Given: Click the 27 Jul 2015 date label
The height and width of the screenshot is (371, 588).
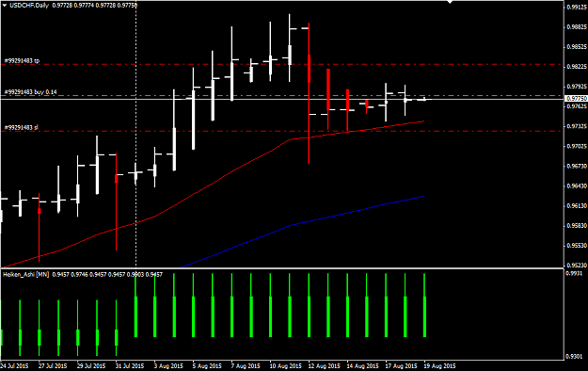Looking at the screenshot, I should tap(53, 365).
